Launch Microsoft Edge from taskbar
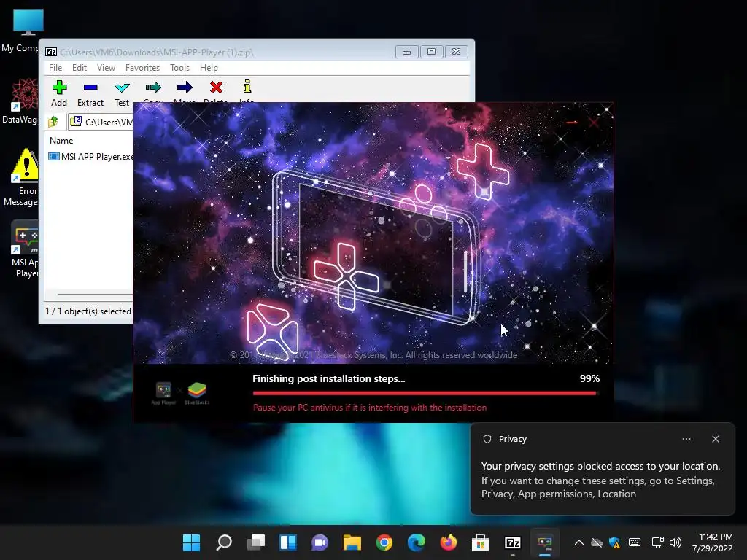This screenshot has width=747, height=560. click(417, 542)
